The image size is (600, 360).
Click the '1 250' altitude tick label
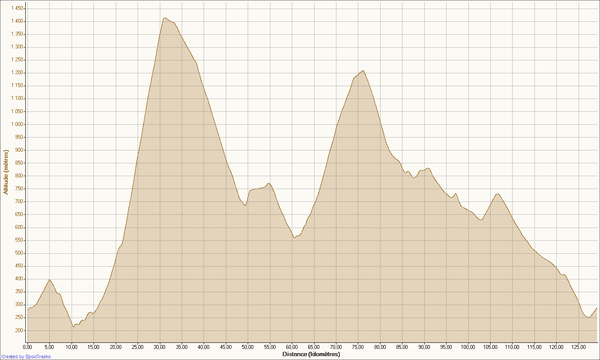pyautogui.click(x=17, y=60)
